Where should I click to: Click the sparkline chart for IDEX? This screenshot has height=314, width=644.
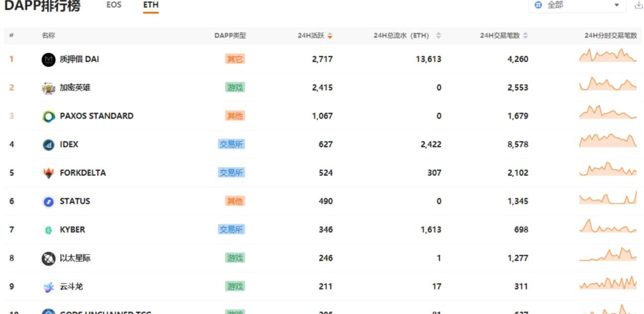(x=608, y=140)
